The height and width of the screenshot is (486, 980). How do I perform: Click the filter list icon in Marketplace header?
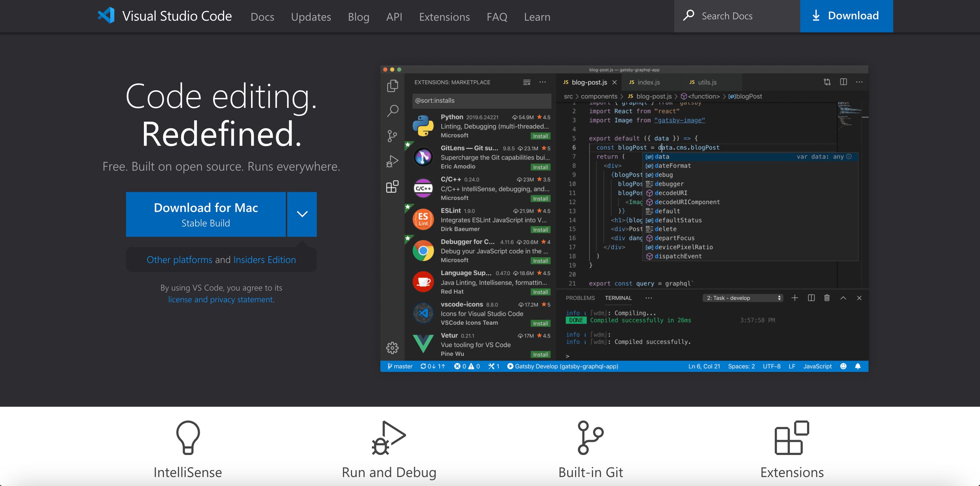(x=527, y=82)
